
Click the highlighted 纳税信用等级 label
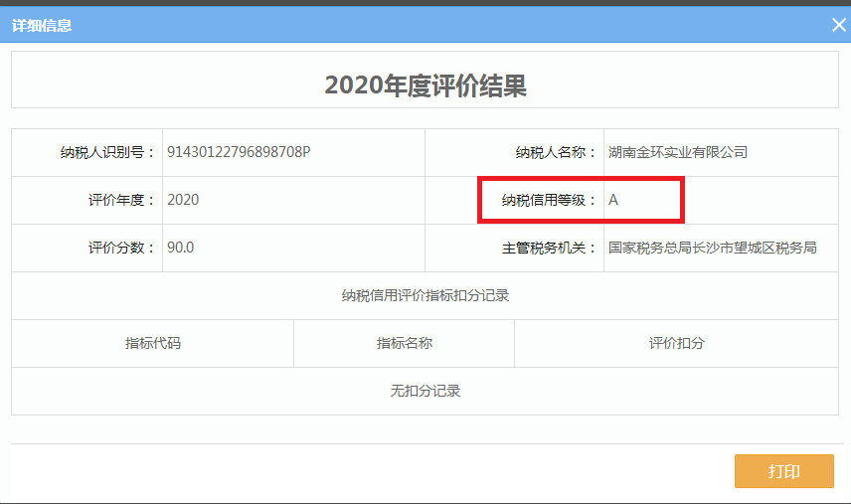(x=550, y=200)
